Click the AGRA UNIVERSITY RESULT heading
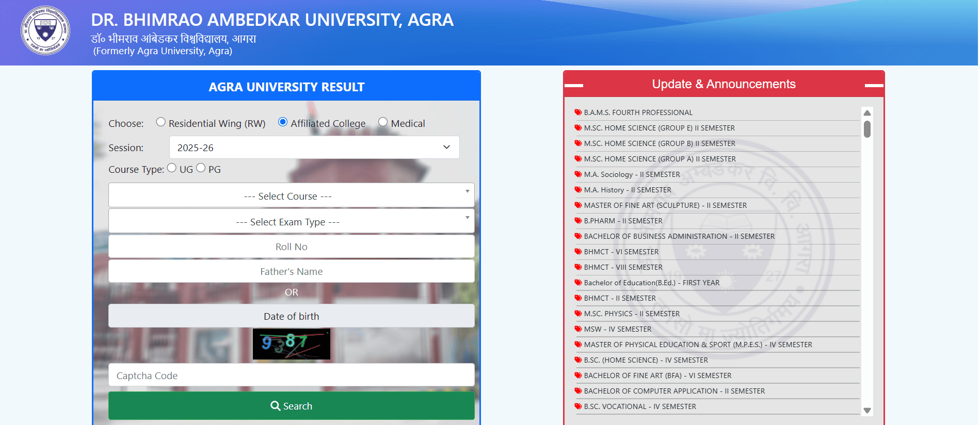 pos(286,87)
